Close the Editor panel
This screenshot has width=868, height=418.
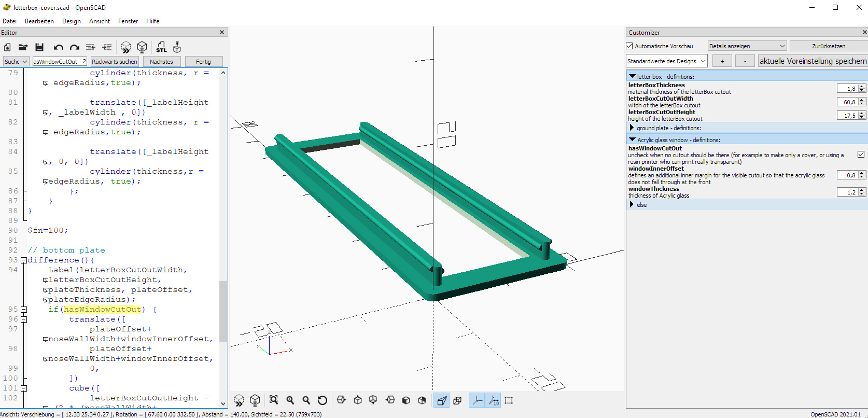(222, 32)
